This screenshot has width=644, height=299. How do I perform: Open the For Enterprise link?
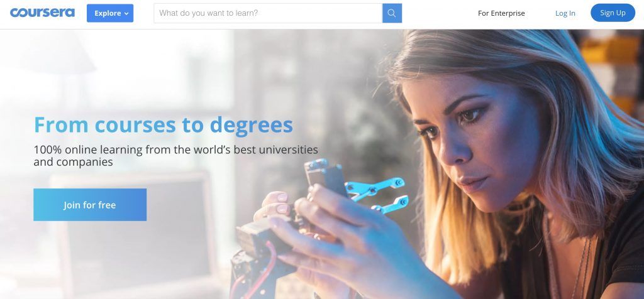[x=501, y=13]
